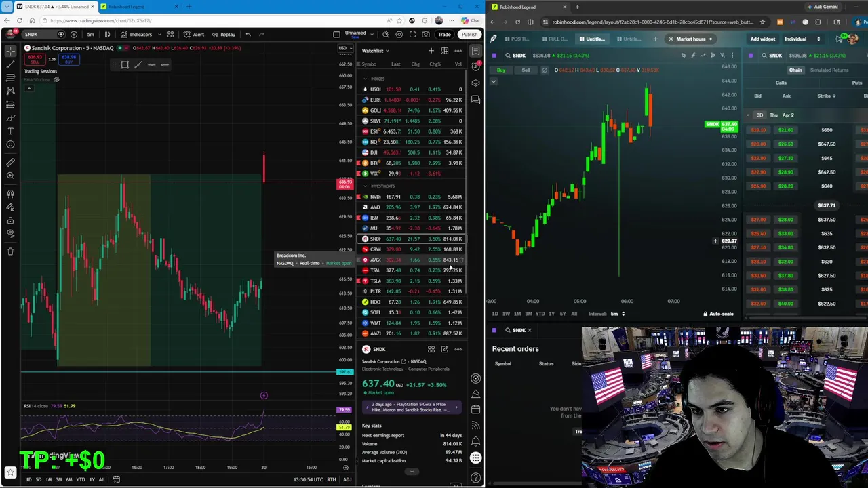Select the measure ruler tool
The height and width of the screenshot is (488, 868).
pos(10,162)
